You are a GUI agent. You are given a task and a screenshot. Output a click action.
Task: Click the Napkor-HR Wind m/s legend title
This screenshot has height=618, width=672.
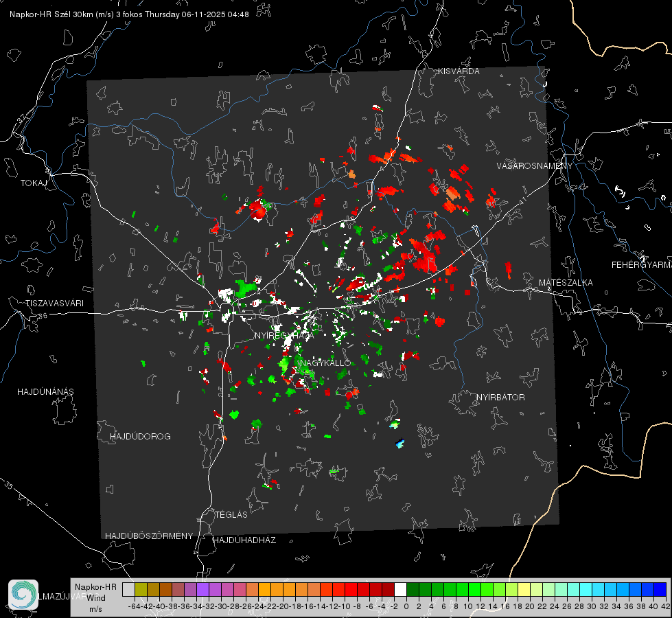click(x=95, y=598)
